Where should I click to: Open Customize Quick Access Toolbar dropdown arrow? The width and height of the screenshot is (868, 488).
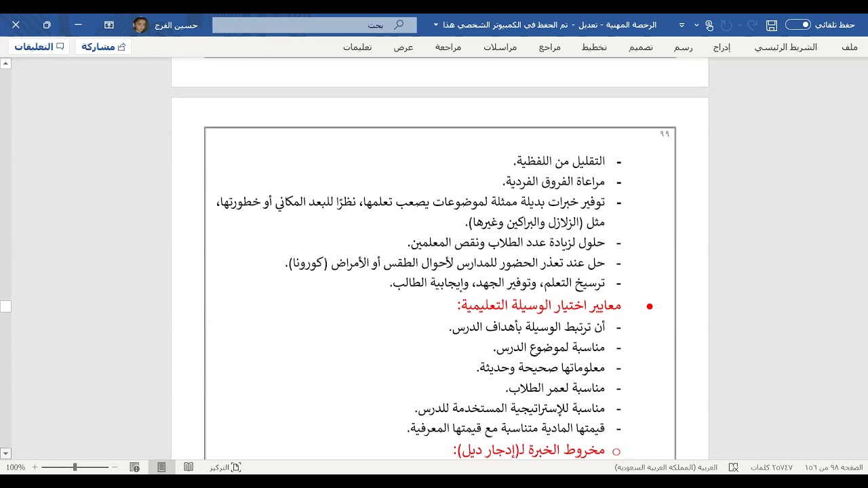(682, 25)
